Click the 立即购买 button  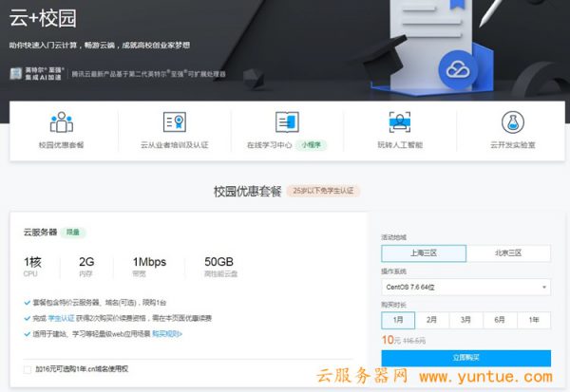point(465,358)
